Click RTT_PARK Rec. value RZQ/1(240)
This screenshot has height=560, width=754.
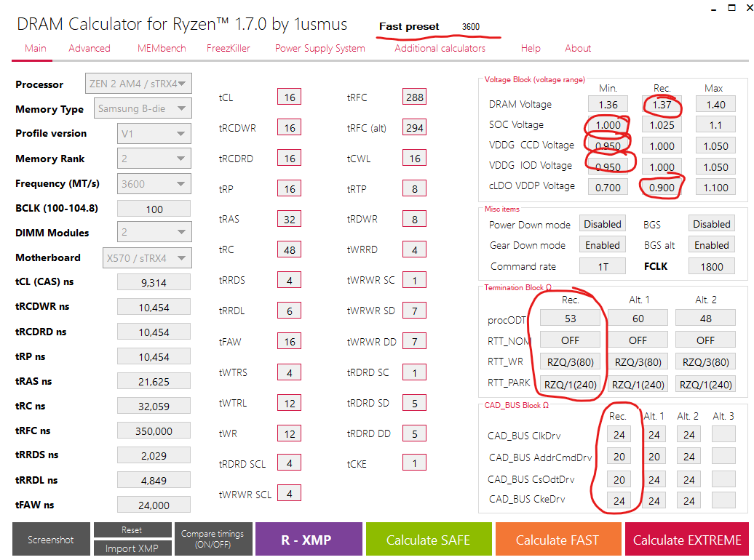pyautogui.click(x=571, y=385)
